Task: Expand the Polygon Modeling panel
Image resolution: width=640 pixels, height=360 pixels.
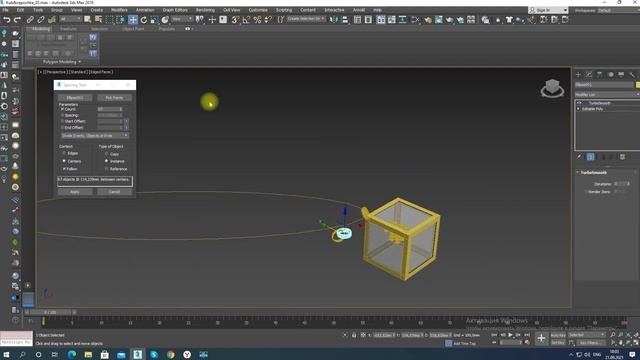Action: (62, 62)
